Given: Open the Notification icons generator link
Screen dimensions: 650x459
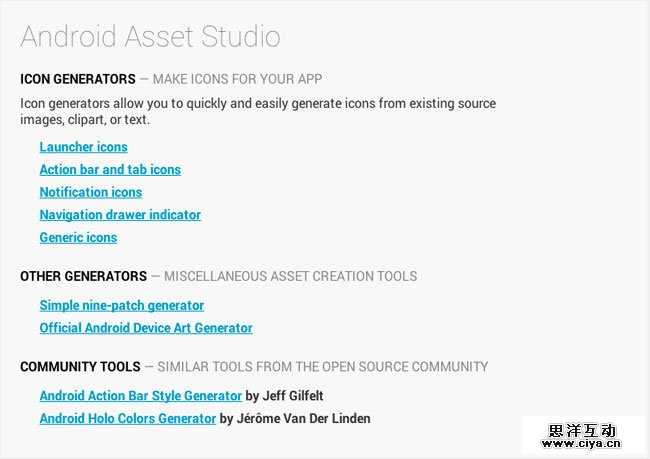Looking at the screenshot, I should pos(90,192).
